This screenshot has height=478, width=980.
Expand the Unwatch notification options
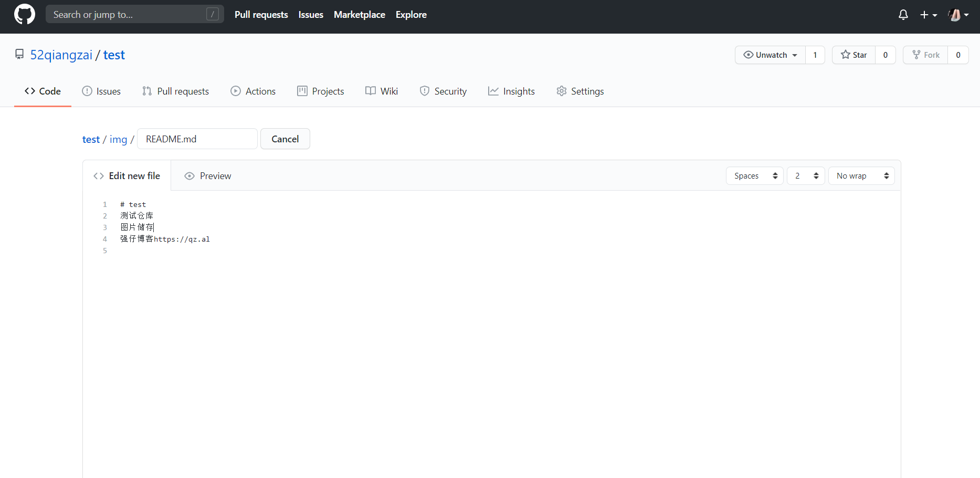click(x=770, y=55)
